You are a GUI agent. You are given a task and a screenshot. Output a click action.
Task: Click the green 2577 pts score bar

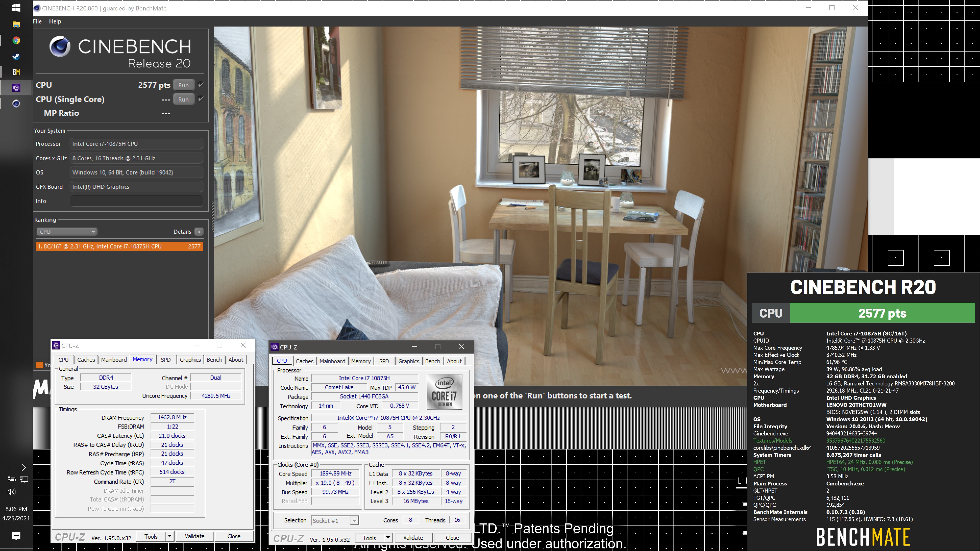(x=882, y=313)
